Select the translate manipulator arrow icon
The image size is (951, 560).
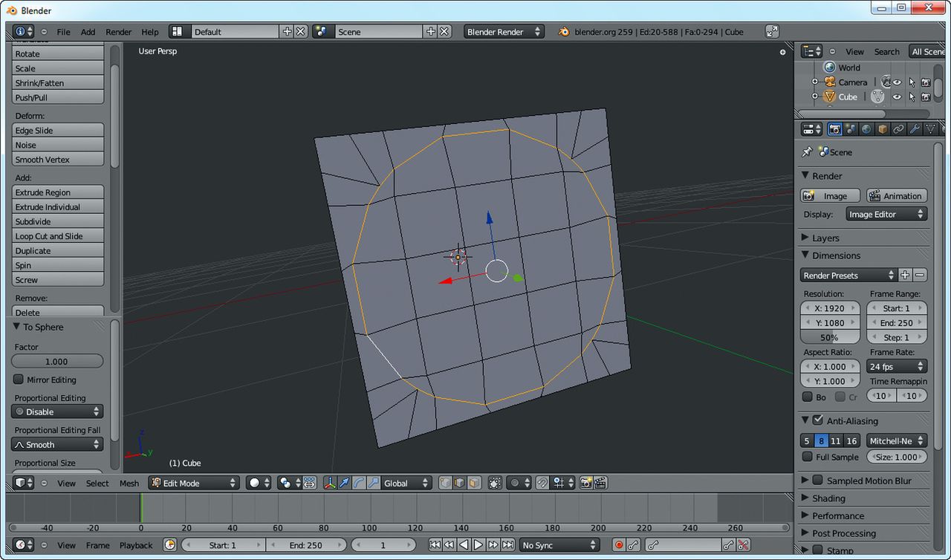click(x=344, y=483)
